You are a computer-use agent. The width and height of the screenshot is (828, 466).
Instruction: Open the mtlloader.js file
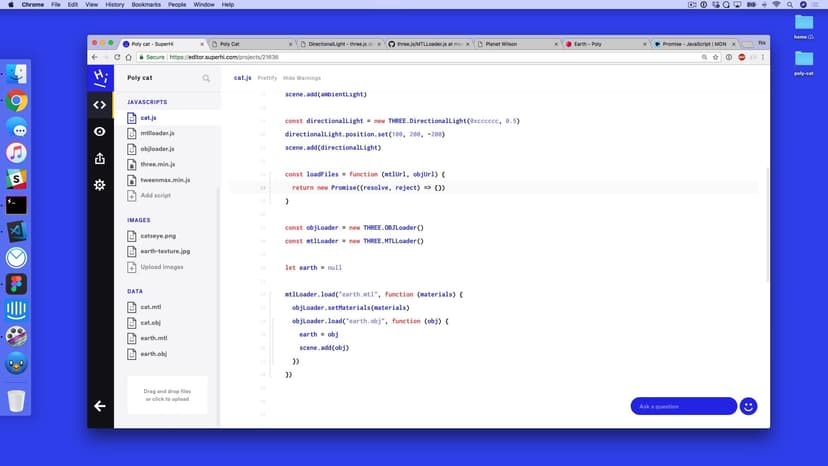coord(157,133)
